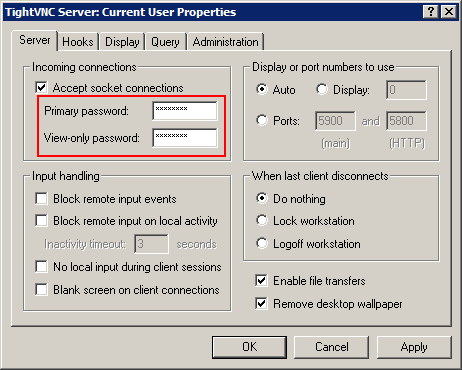462x370 pixels.
Task: Select the Auto radio button
Action: click(x=262, y=89)
